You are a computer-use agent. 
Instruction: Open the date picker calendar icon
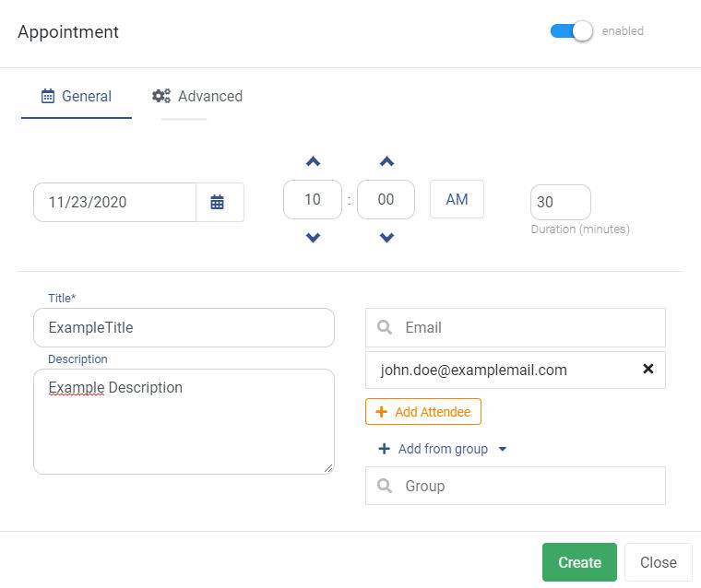point(218,202)
